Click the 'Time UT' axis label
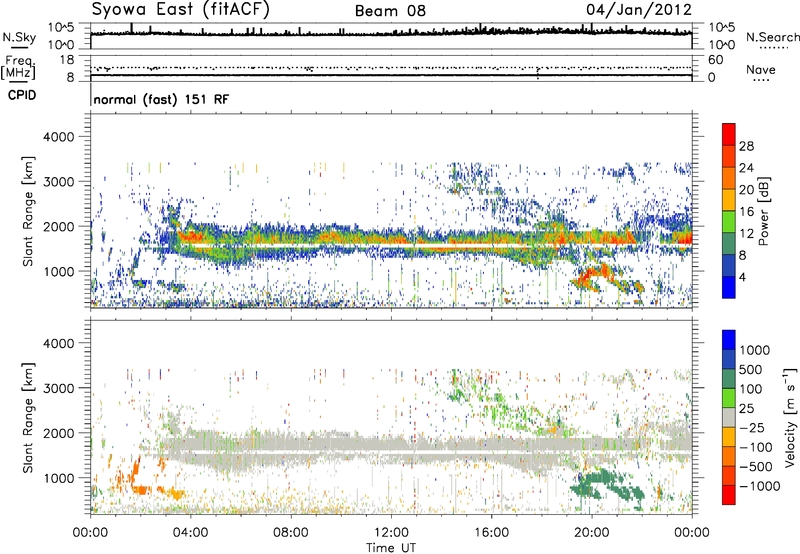Viewport: 800px width, 554px height. [391, 548]
